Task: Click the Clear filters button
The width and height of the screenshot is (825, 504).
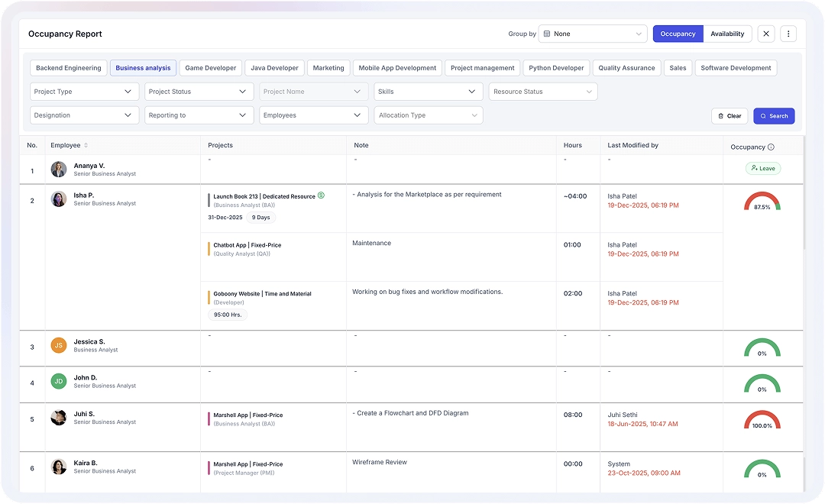Action: point(730,116)
